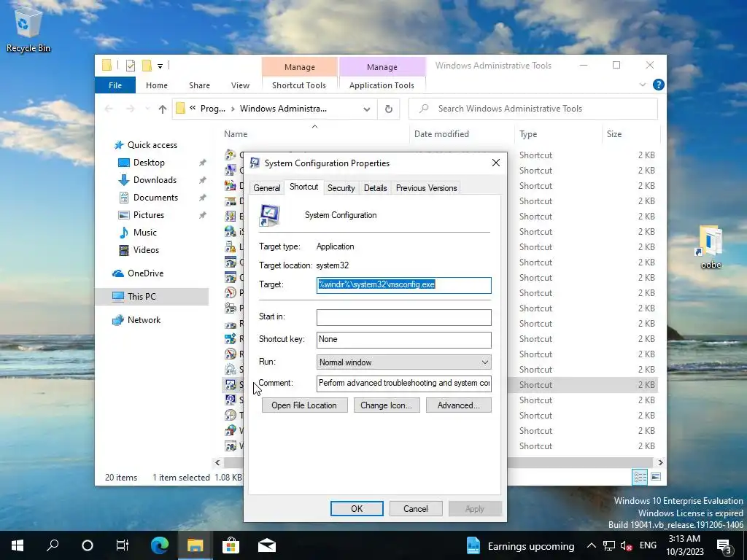Click the Comment text field
Viewport: 747px width, 560px height.
click(x=403, y=384)
